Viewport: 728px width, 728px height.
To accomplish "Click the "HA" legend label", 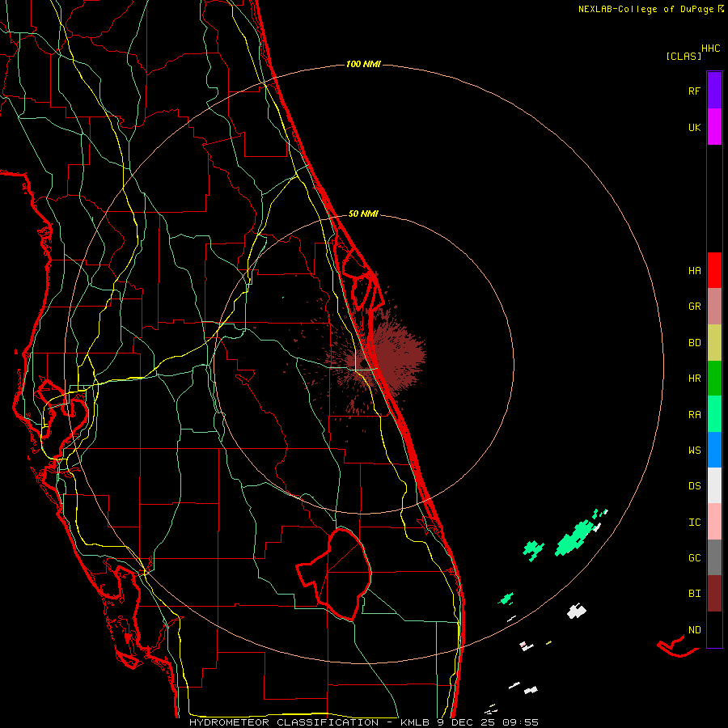I will (694, 271).
